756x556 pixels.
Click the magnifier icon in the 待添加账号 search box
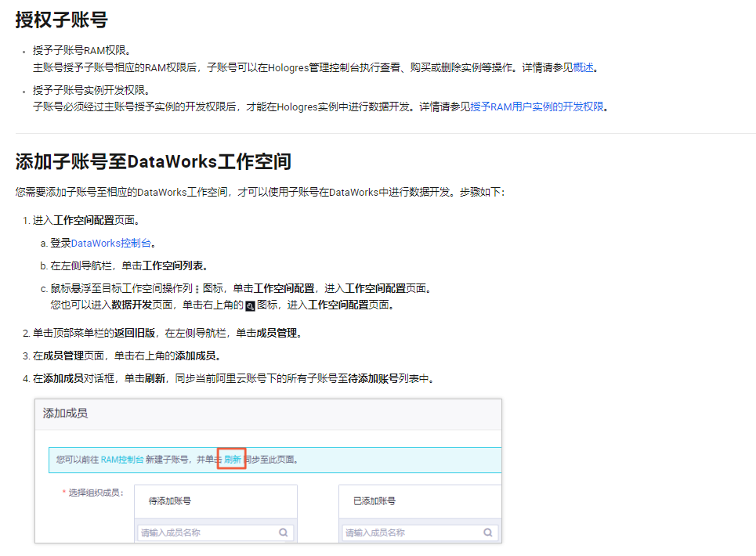point(284,533)
